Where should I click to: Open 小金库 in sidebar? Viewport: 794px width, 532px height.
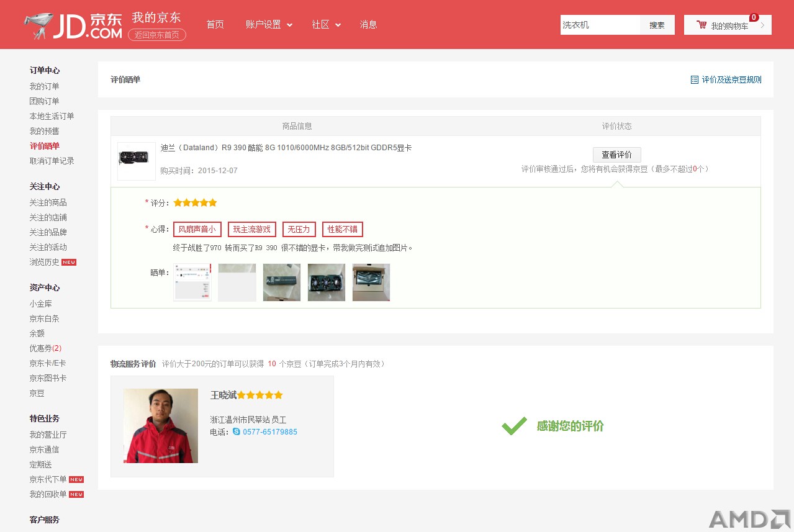41,304
